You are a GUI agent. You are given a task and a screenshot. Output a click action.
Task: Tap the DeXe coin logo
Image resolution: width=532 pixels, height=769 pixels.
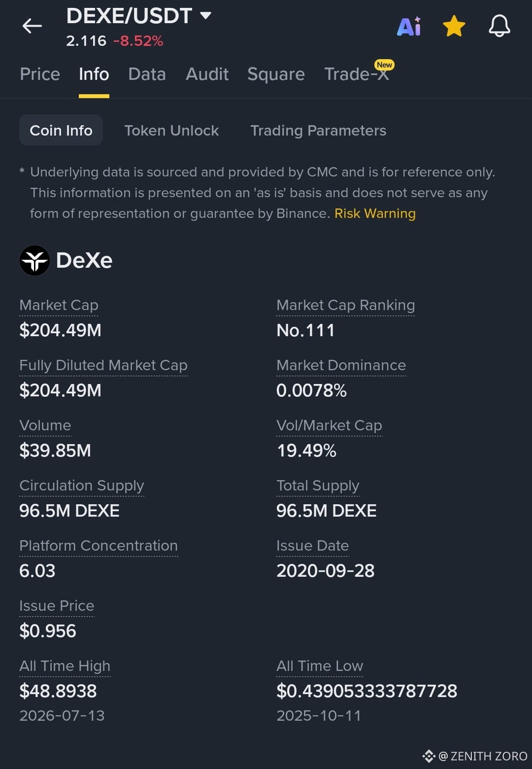pyautogui.click(x=34, y=260)
